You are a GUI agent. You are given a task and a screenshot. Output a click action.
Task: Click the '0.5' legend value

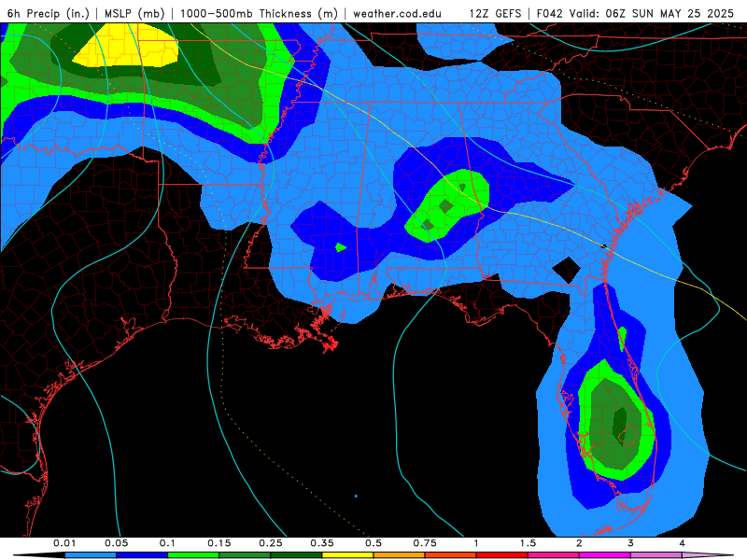pos(373,543)
